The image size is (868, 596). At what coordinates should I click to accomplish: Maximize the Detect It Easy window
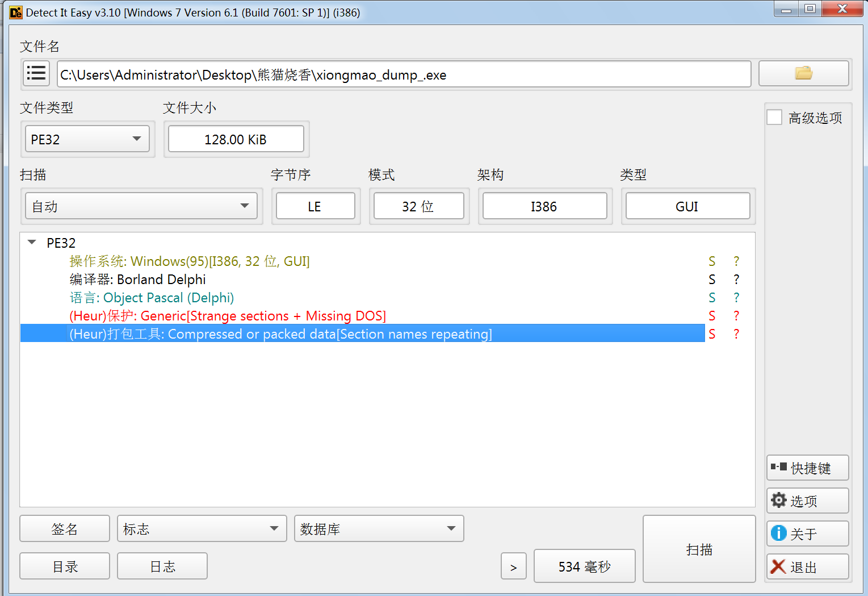(x=810, y=9)
